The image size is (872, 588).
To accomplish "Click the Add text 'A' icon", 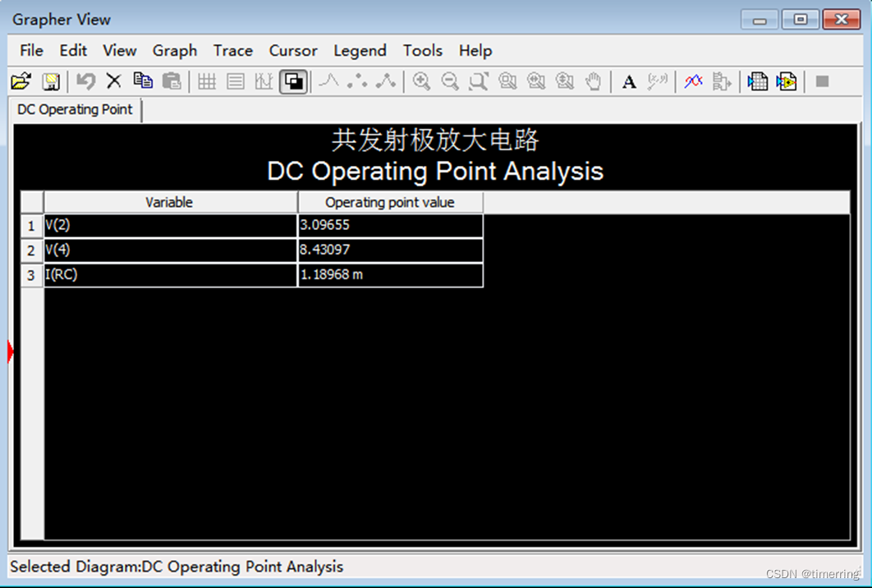I will (x=629, y=82).
